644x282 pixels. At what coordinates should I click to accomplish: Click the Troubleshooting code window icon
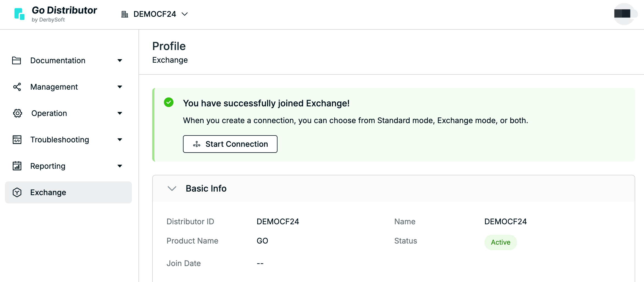coord(17,140)
